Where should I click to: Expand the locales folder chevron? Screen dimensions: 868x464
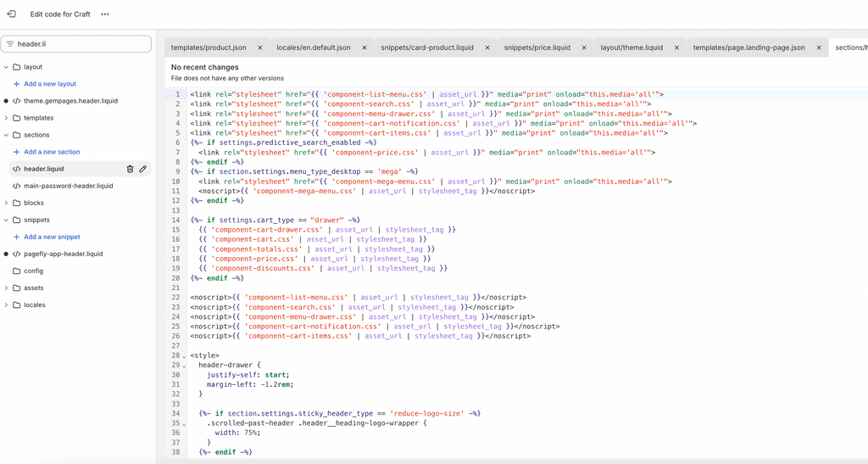pos(6,305)
